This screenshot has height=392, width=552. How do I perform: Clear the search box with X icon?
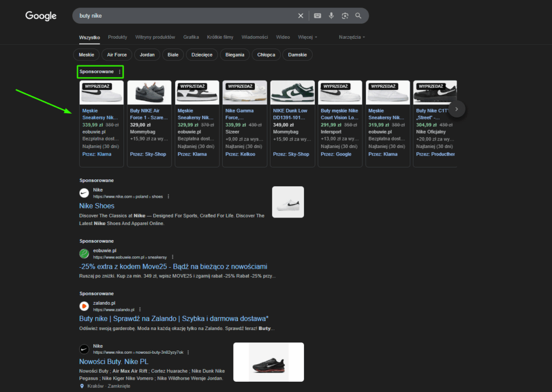[x=301, y=16]
